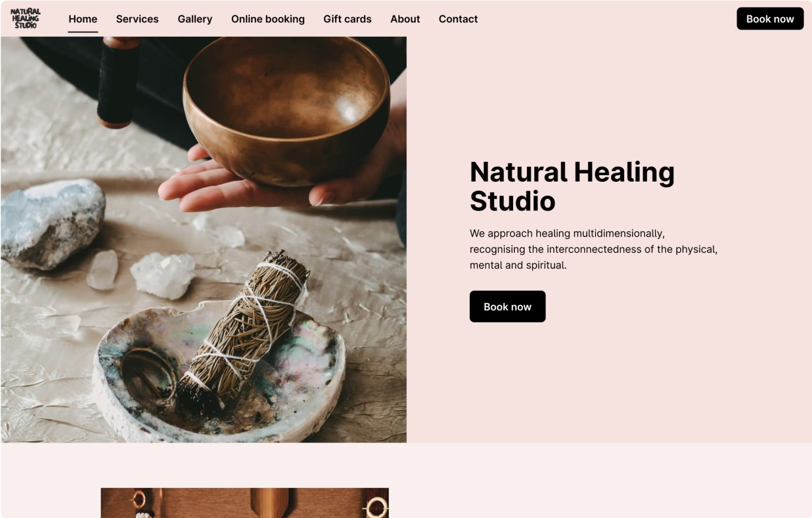Click the white quartz crystal cluster
Screen dimensions: 812x518
163,275
